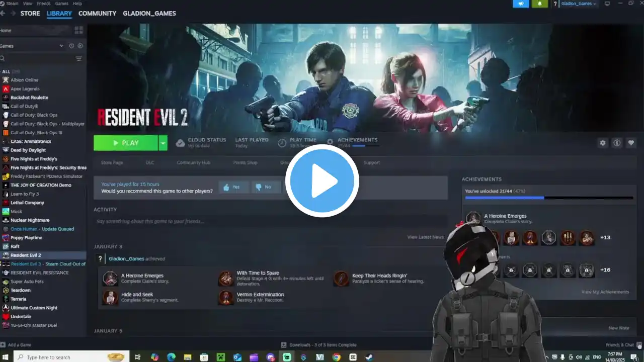644x362 pixels.
Task: Open the GLADION_GAMES profile tab
Action: (x=149, y=14)
